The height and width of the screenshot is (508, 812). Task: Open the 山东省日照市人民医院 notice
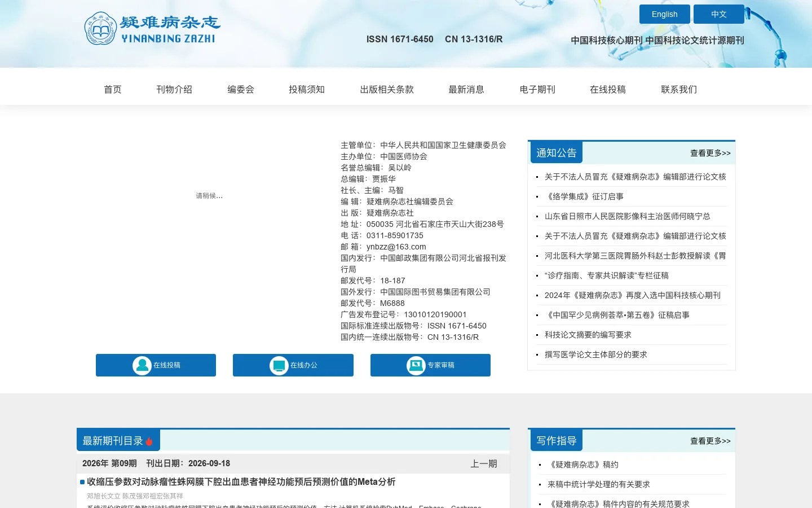coord(628,216)
